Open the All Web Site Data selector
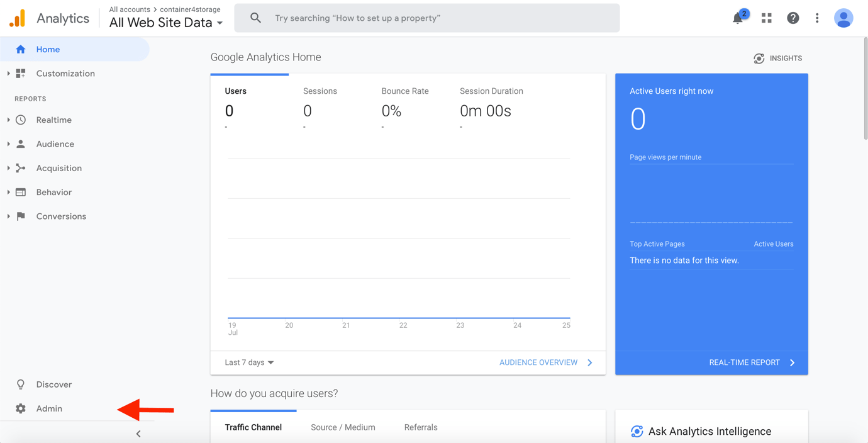This screenshot has width=868, height=443. tap(166, 23)
